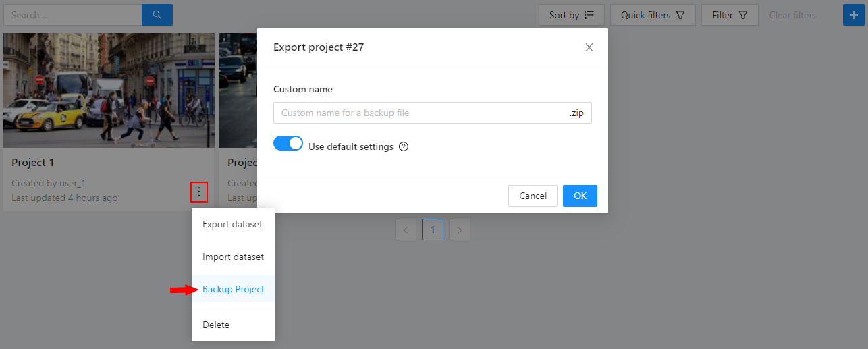Close the Export project dialog
Image resolution: width=868 pixels, height=349 pixels.
589,47
